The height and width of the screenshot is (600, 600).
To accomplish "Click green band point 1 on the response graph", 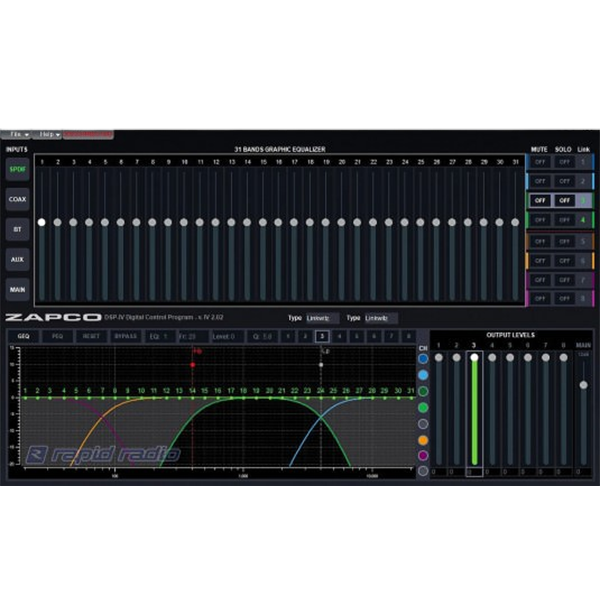I will (25, 398).
